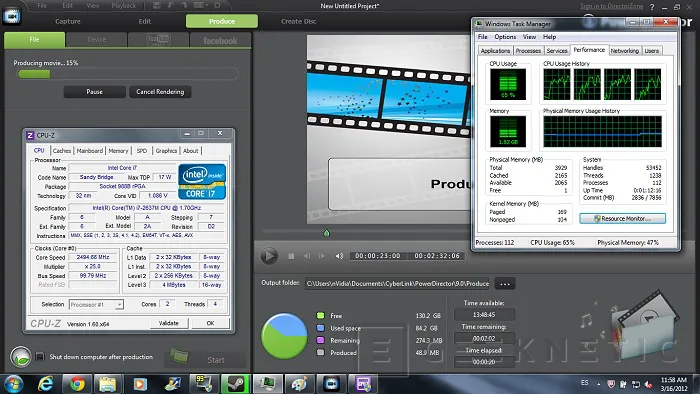Open the File menu in PowerDirector
The image size is (700, 394).
(42, 5)
